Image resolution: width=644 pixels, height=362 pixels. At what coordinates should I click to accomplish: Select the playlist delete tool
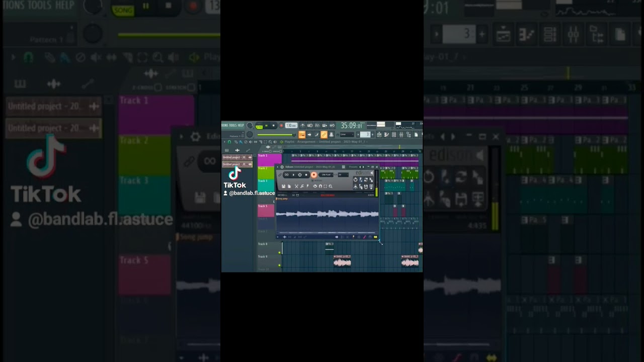tap(246, 142)
